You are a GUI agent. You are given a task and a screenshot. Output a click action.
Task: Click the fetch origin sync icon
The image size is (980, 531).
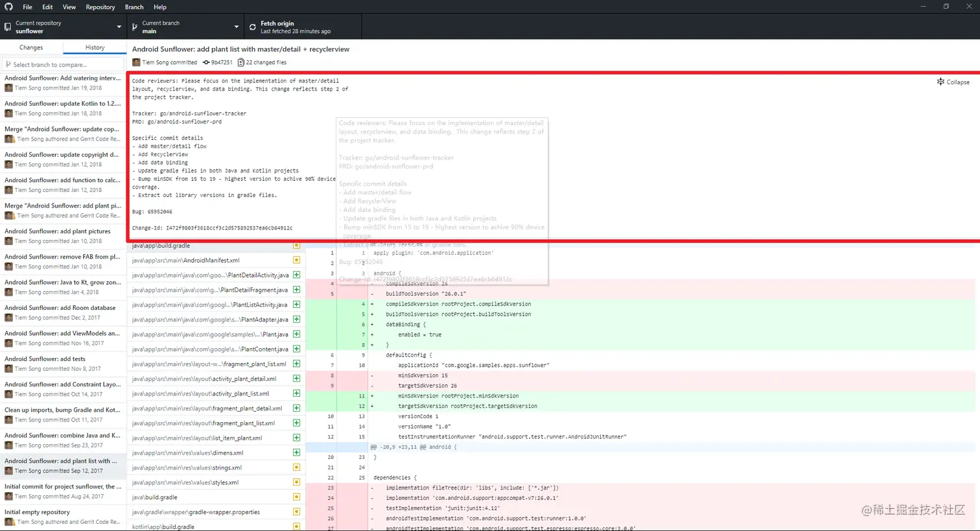(252, 27)
